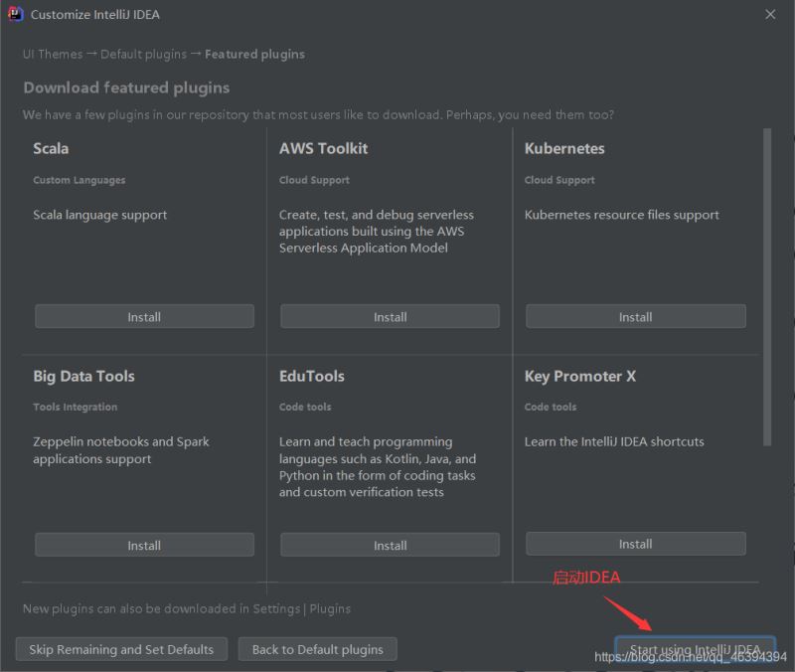Click the Settings | Plugins hint text
The height and width of the screenshot is (672, 795).
301,608
